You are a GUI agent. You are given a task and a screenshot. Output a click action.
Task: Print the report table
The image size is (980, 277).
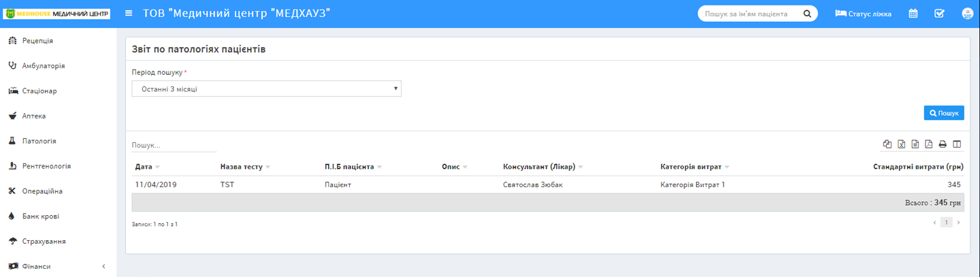pos(943,144)
